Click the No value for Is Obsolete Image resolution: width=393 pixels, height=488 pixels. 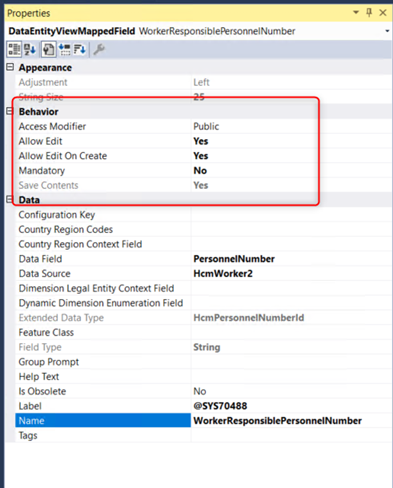point(200,391)
